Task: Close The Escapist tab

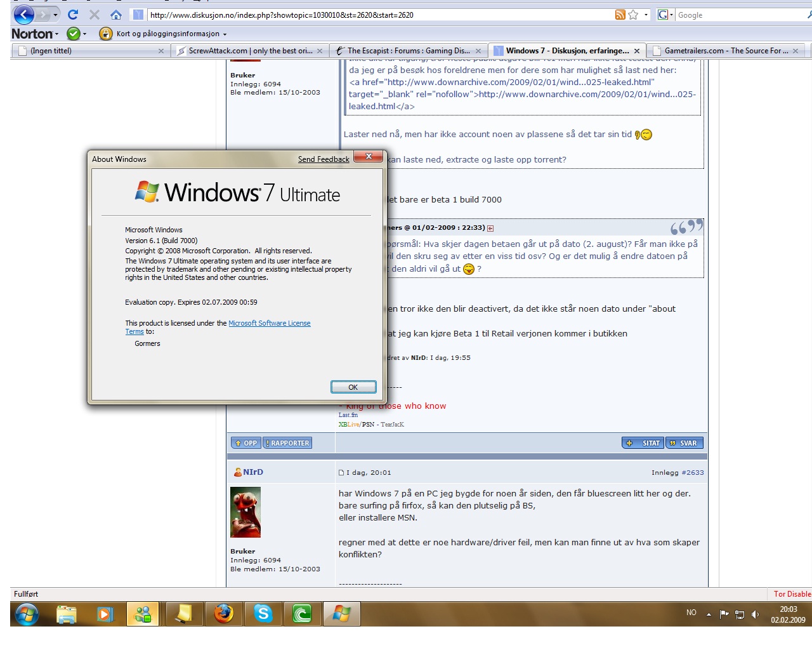Action: pos(478,51)
